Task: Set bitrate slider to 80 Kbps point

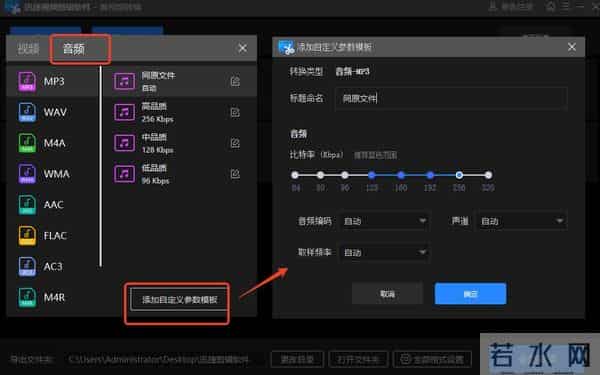Action: [x=320, y=175]
